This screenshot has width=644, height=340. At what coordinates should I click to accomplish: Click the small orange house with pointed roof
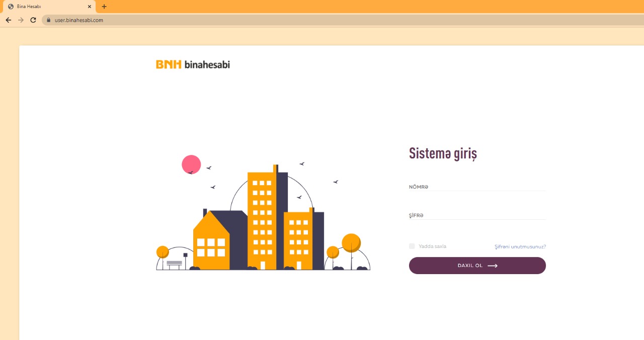(211, 241)
